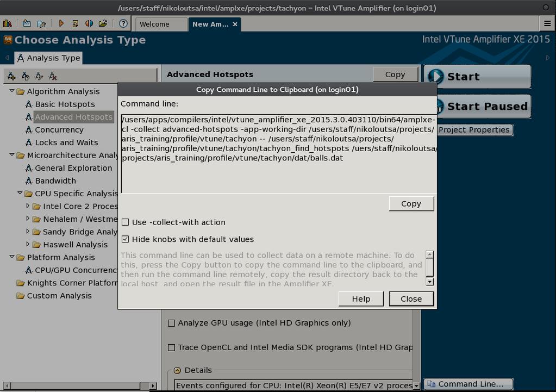This screenshot has height=392, width=556.
Task: Click Copy button next to Advanced Hotspots header
Action: pyautogui.click(x=395, y=74)
